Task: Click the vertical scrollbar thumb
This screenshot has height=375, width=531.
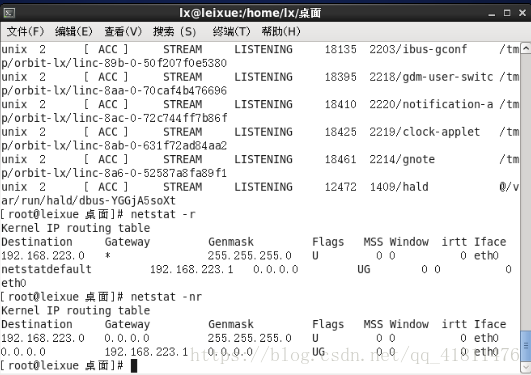Action: [526, 346]
